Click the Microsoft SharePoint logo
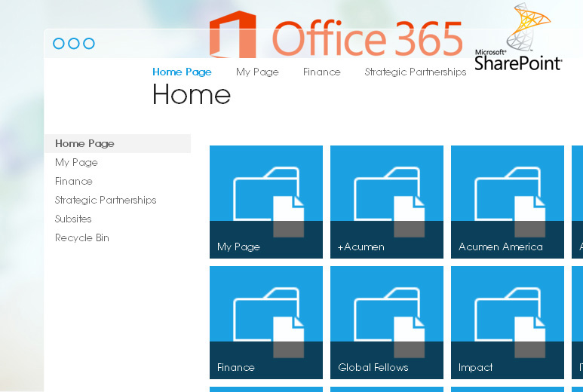The width and height of the screenshot is (583, 392). (x=519, y=37)
